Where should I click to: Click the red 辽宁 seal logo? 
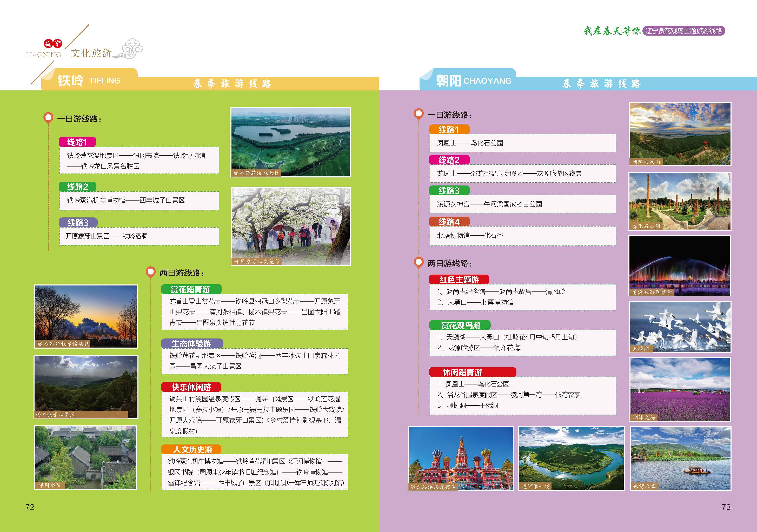point(53,43)
